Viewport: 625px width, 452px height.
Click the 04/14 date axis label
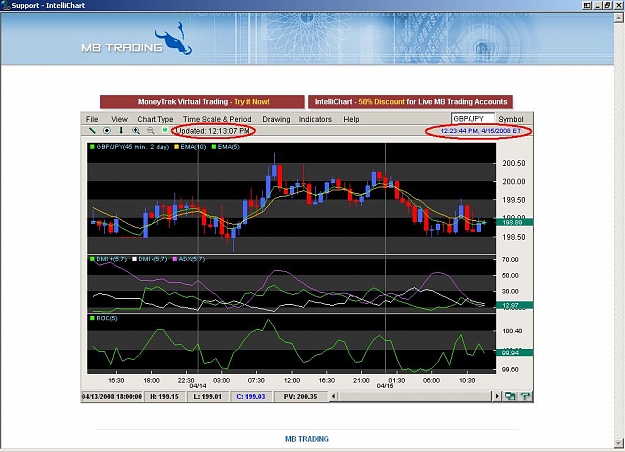point(198,386)
